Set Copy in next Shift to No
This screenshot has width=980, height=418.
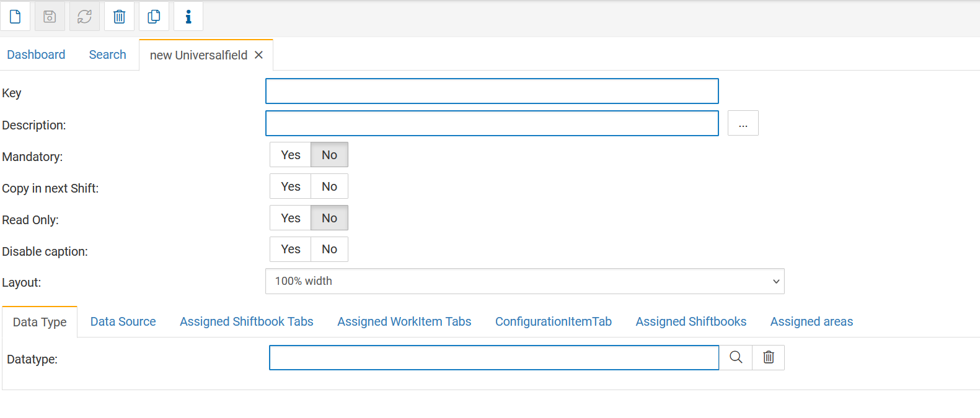[329, 186]
